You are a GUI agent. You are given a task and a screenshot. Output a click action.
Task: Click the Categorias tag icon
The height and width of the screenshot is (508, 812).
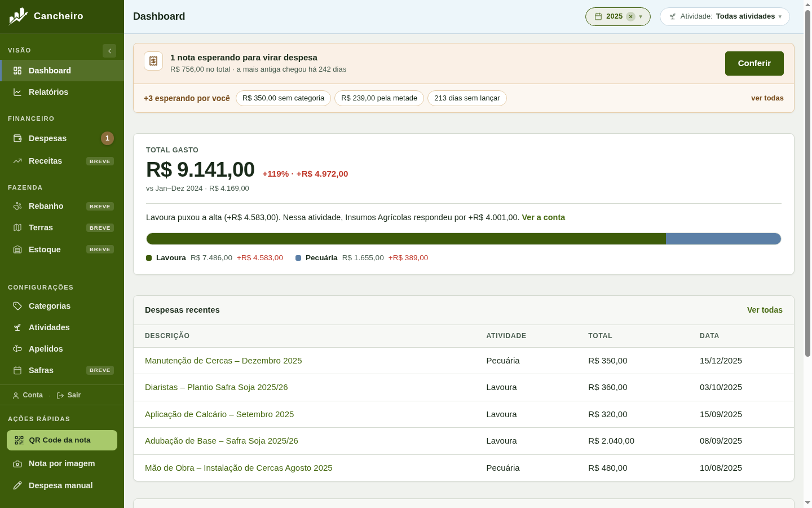tap(17, 306)
